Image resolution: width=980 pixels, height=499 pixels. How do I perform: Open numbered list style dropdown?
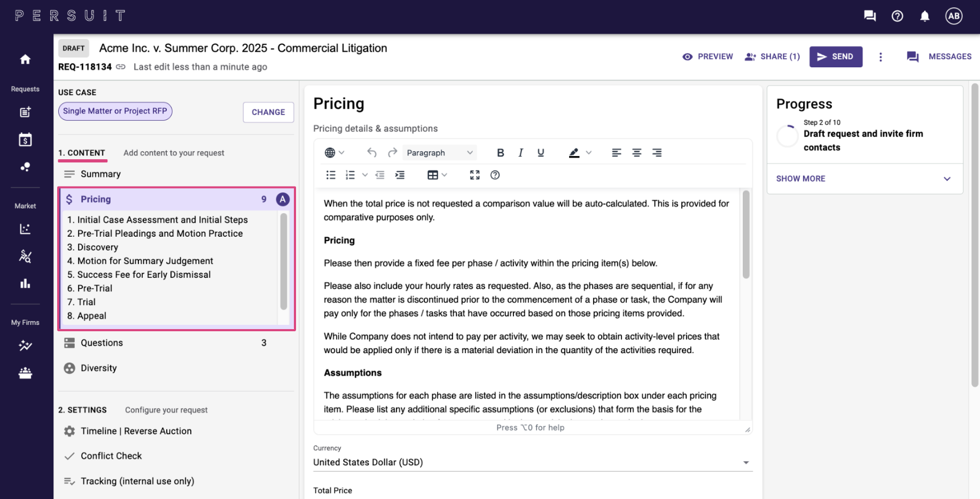coord(364,175)
